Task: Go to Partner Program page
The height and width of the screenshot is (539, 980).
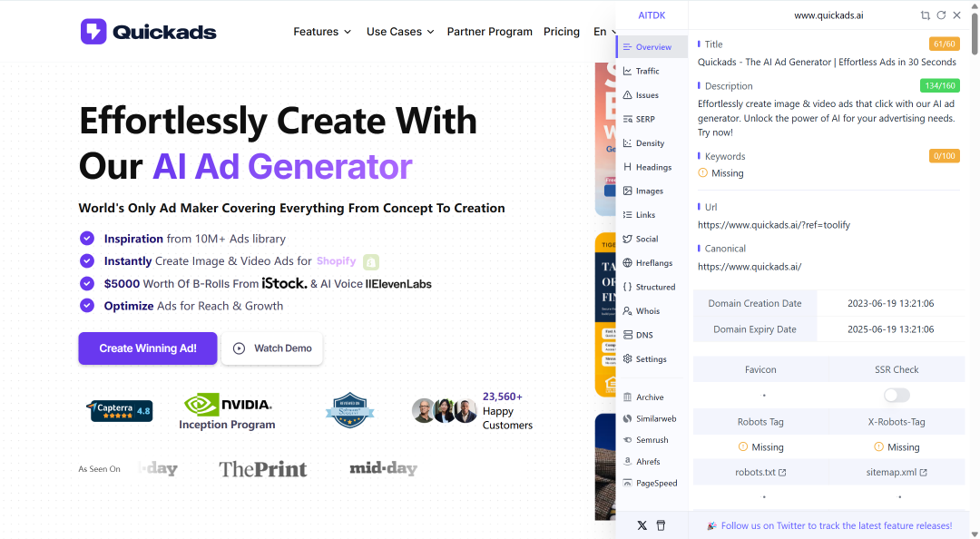Action: click(489, 31)
